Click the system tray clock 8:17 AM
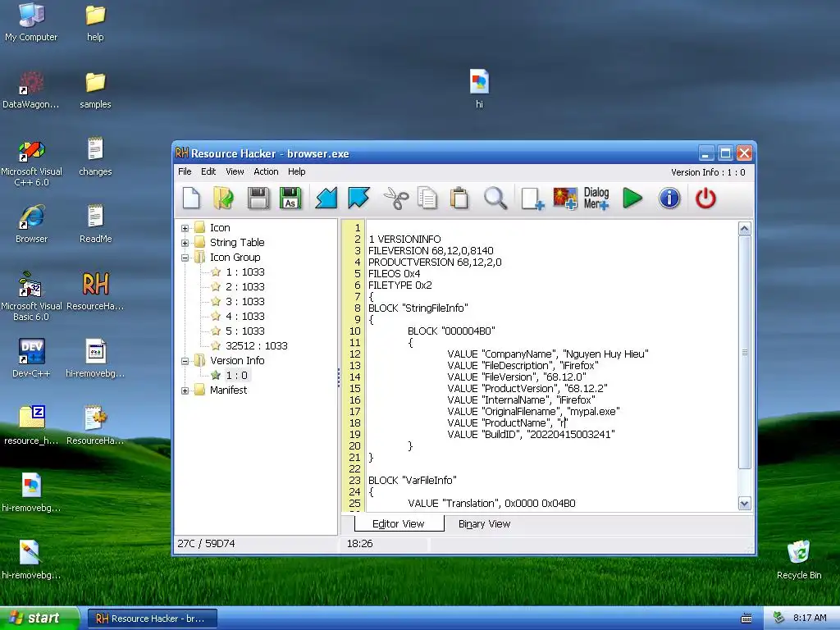 click(810, 619)
